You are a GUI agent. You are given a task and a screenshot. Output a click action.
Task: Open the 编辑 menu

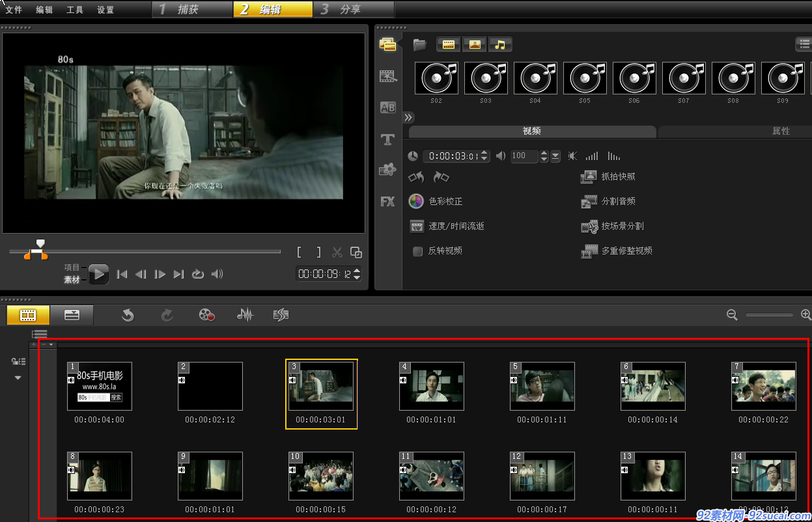pyautogui.click(x=44, y=10)
